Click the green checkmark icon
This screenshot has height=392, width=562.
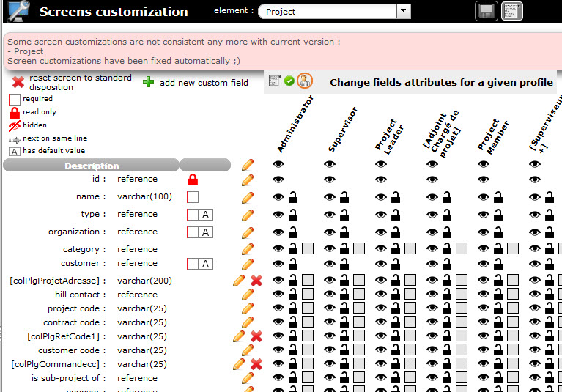pos(289,81)
